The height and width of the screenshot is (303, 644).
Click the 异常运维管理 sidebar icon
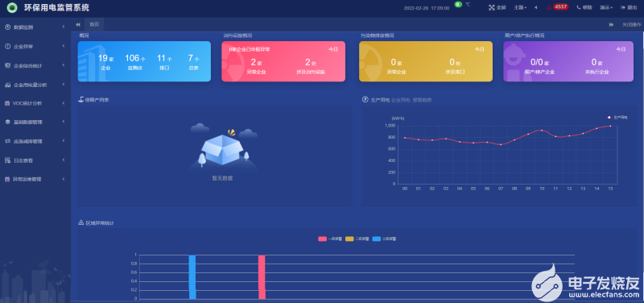(x=7, y=179)
